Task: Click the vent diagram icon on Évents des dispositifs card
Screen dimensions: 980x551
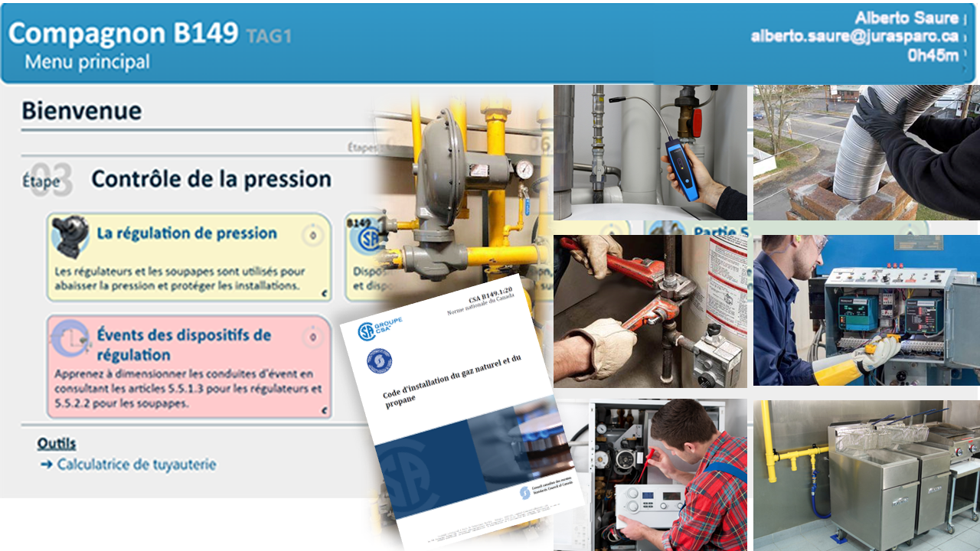Action: 70,338
